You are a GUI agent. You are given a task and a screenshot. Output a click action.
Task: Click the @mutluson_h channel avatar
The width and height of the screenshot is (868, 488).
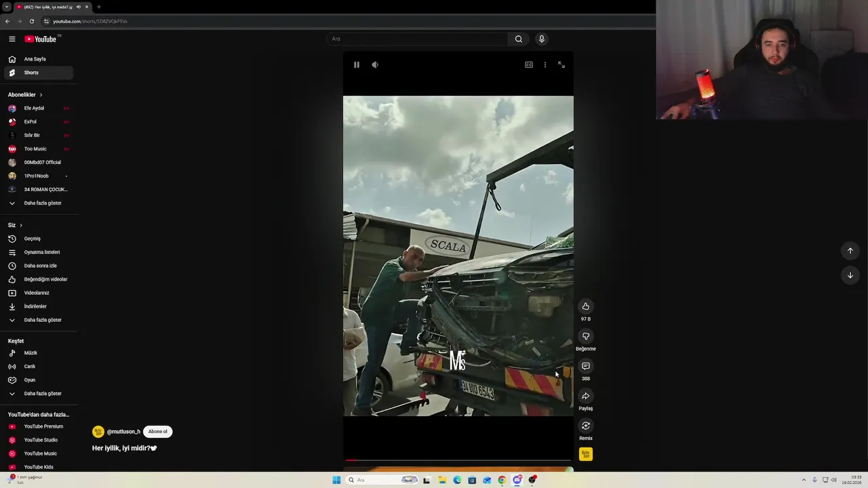click(98, 432)
